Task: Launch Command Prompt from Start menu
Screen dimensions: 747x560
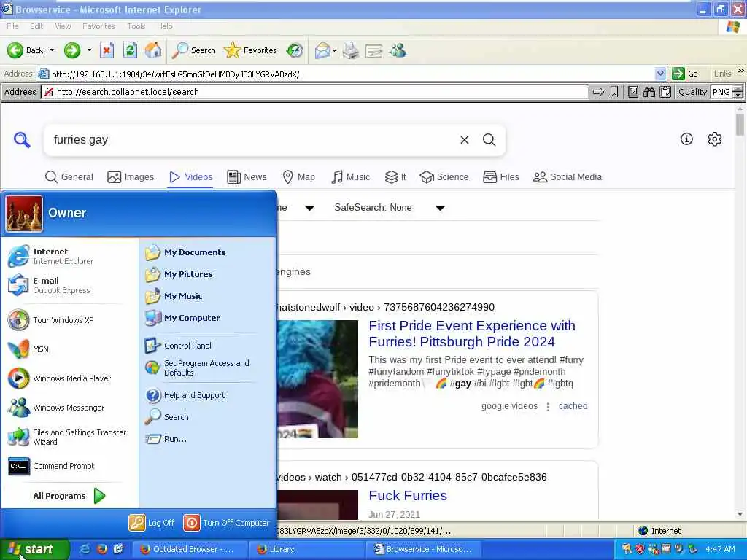Action: pyautogui.click(x=52, y=466)
